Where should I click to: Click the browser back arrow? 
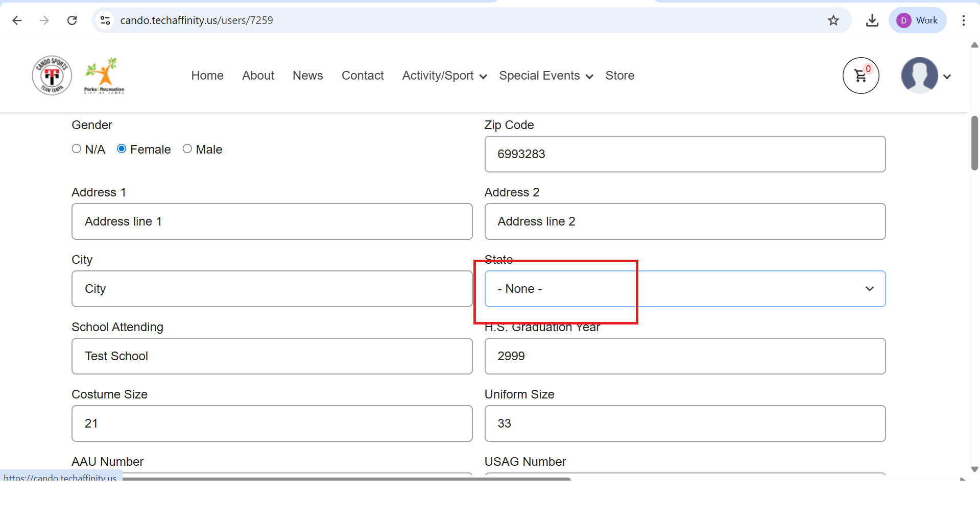point(17,20)
